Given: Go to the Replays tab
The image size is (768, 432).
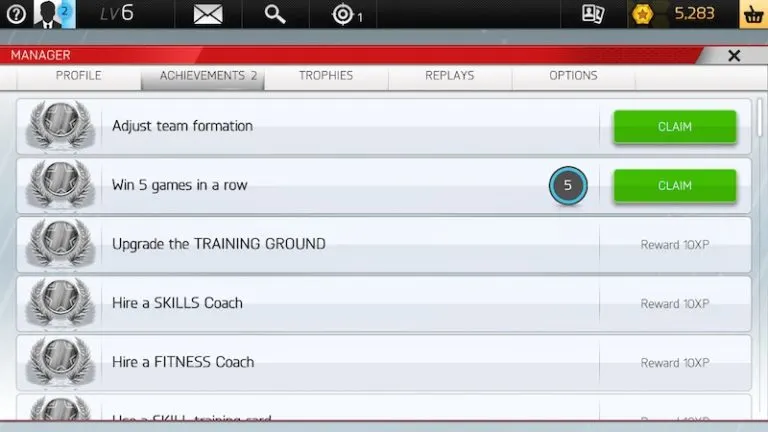Looking at the screenshot, I should tap(449, 76).
